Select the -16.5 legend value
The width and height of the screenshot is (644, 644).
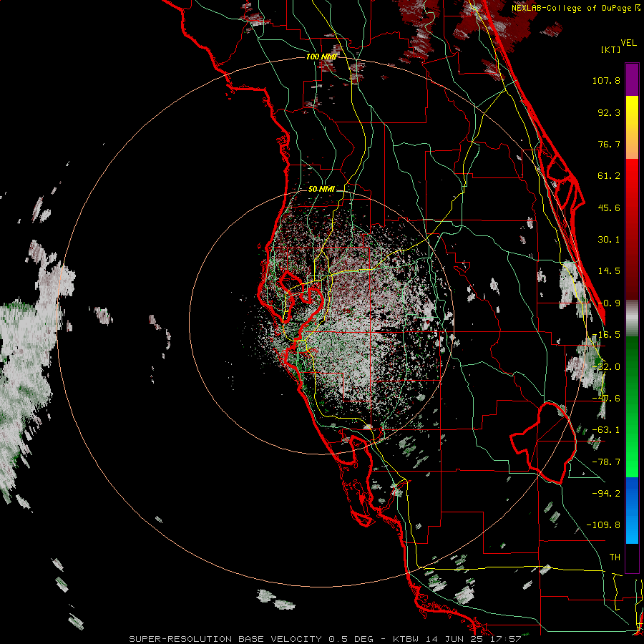[x=608, y=335]
